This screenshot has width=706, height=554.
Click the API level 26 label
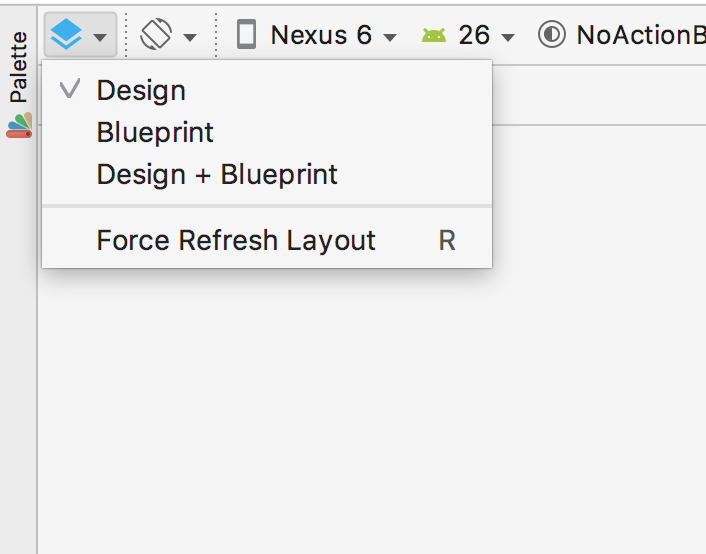click(474, 35)
